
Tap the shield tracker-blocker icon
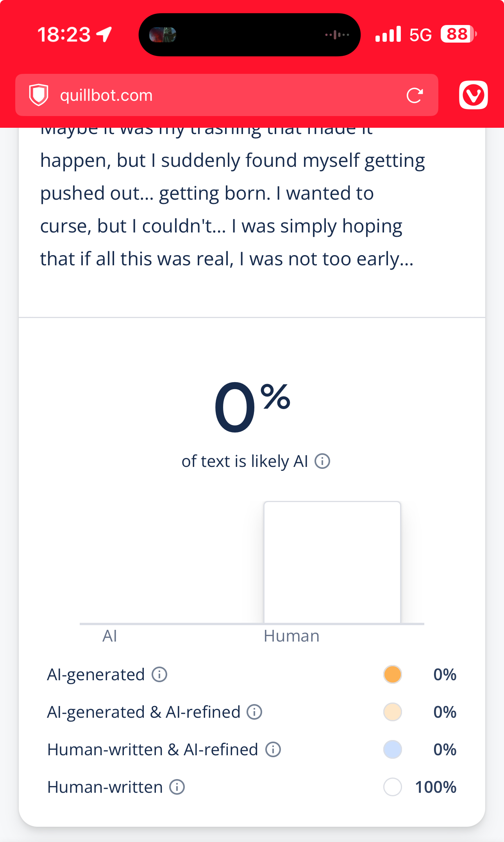click(39, 95)
